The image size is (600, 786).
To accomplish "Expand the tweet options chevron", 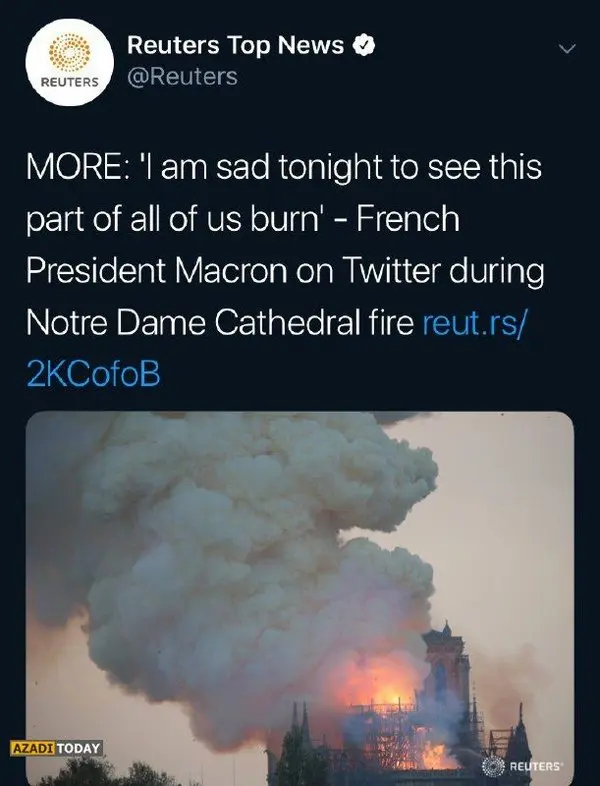I will (567, 48).
